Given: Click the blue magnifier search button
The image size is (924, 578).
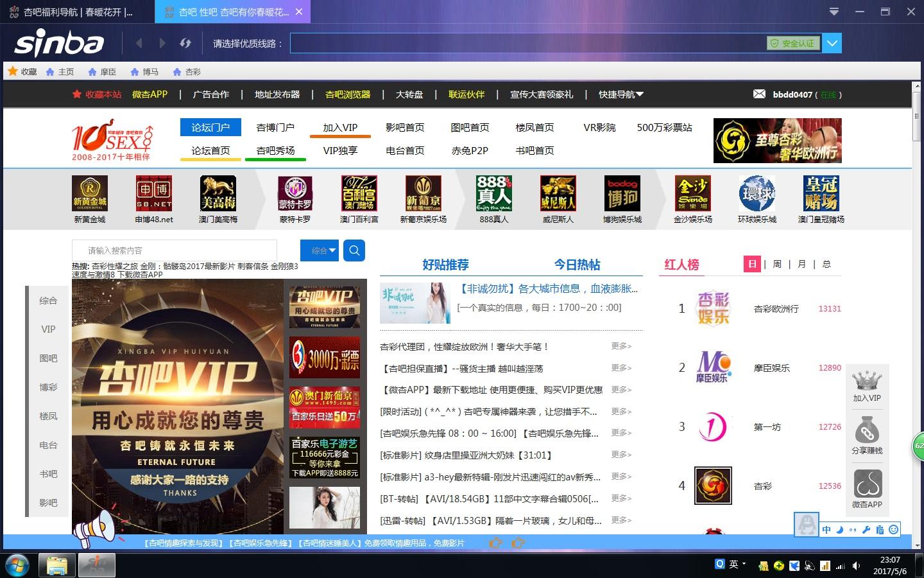Looking at the screenshot, I should coord(354,250).
